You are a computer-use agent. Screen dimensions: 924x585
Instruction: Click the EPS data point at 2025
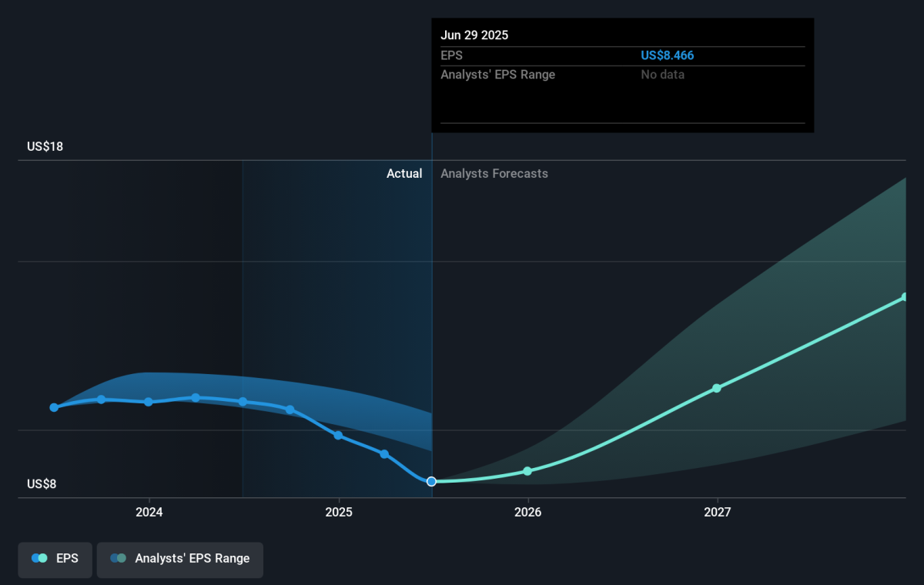point(338,436)
